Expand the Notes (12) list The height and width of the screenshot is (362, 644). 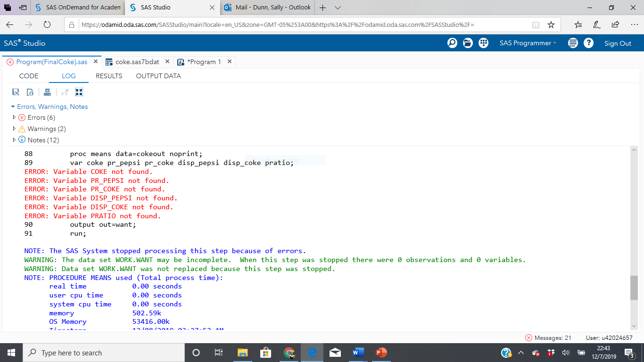(x=14, y=140)
